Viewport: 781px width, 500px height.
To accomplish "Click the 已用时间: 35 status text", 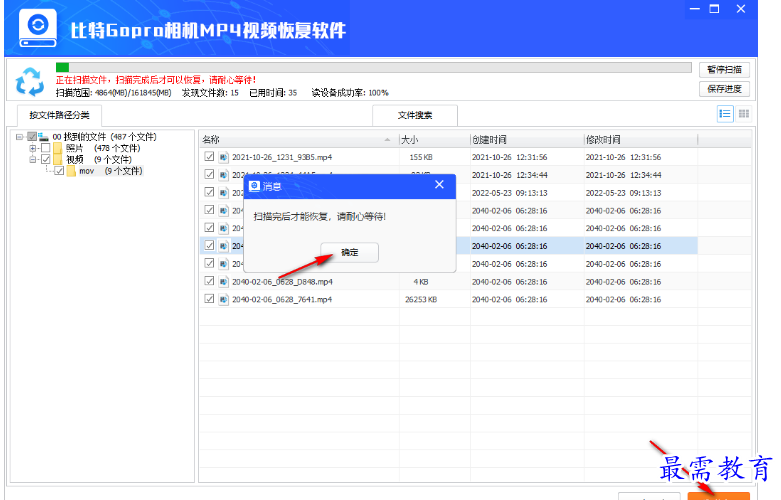I will pyautogui.click(x=273, y=93).
